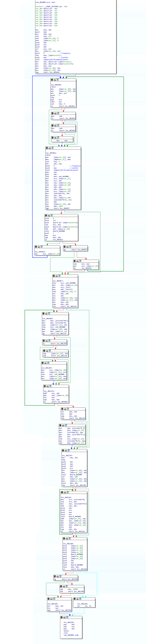Open node color picker on loc_401036 block
The image size is (146, 644).
52,80
